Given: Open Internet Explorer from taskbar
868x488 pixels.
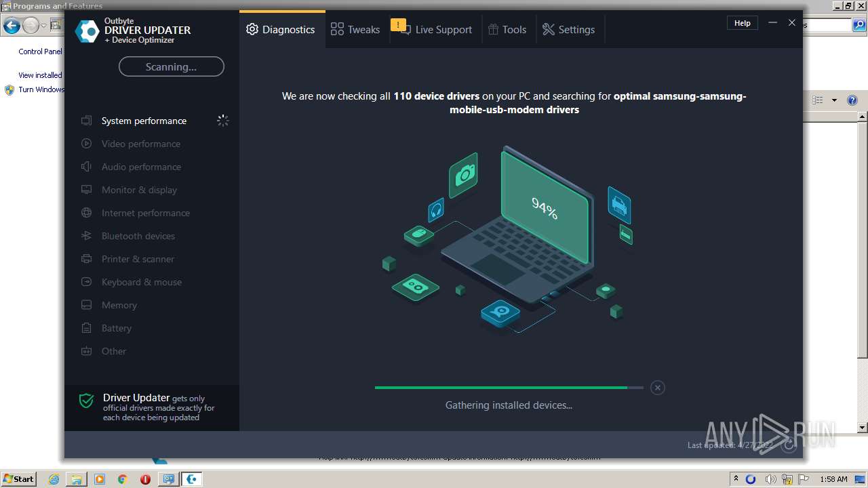Looking at the screenshot, I should [x=54, y=479].
